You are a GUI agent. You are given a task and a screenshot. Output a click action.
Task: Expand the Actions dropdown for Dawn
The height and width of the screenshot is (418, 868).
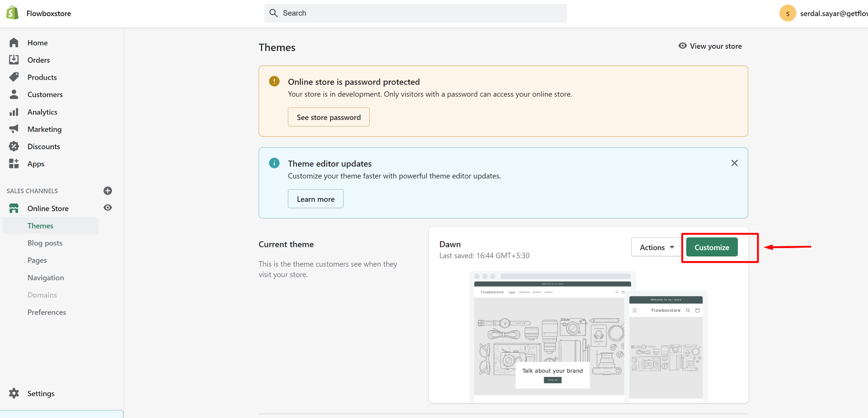pos(657,247)
